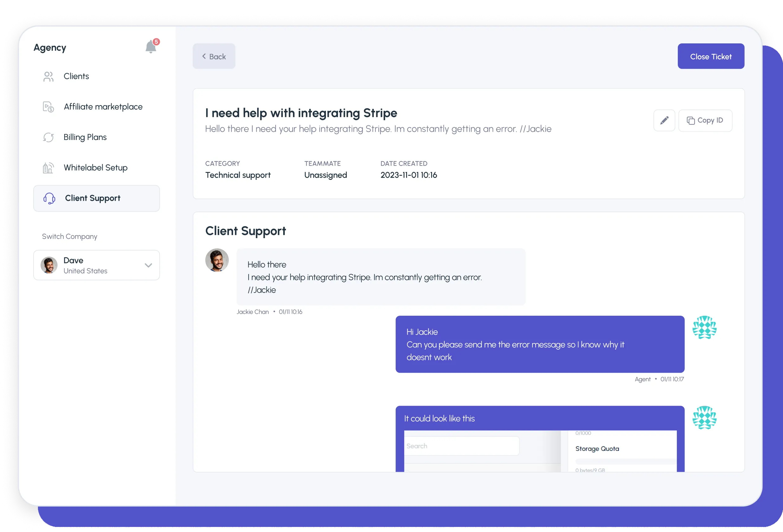The image size is (783, 532).
Task: Go to Affiliate marketplace menu item
Action: pos(103,107)
